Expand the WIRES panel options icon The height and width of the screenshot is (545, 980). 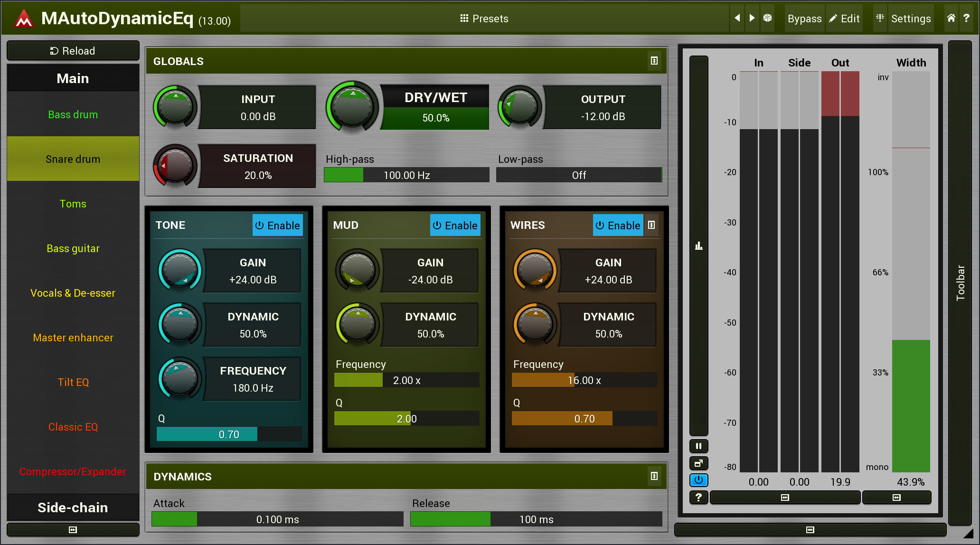tap(652, 225)
